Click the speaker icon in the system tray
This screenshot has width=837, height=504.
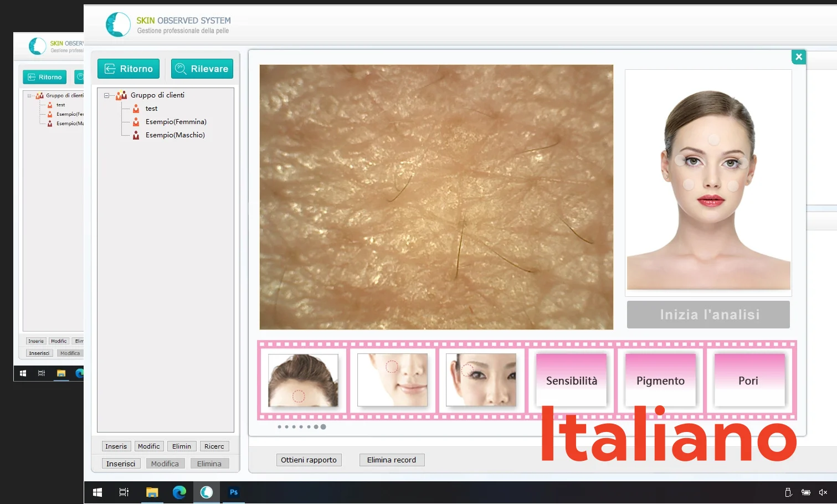(822, 492)
